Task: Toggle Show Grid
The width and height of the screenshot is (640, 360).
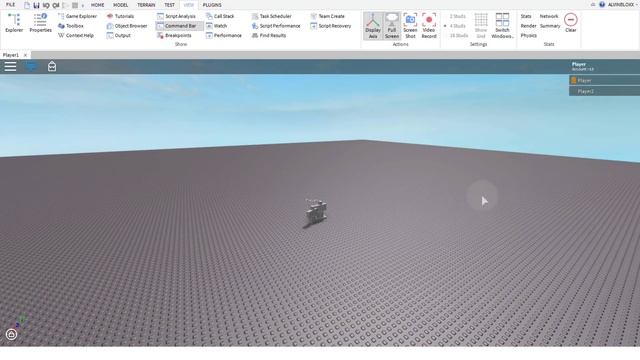Action: click(481, 26)
